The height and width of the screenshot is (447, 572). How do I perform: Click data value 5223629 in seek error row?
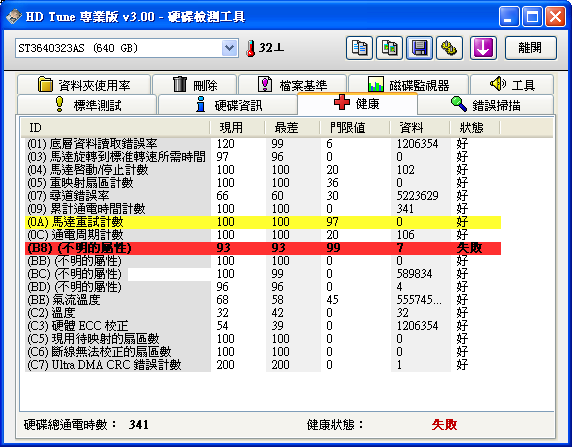pyautogui.click(x=417, y=196)
